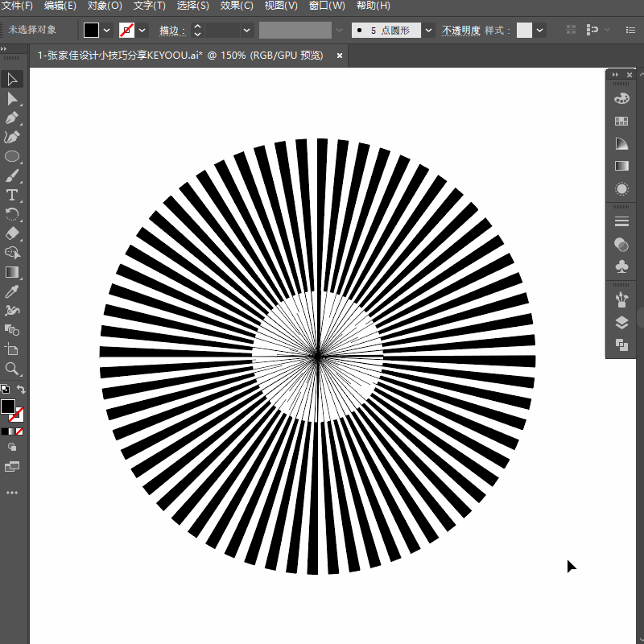Screen dimensions: 644x644
Task: Adjust the stroke weight stepper arrows
Action: [197, 30]
